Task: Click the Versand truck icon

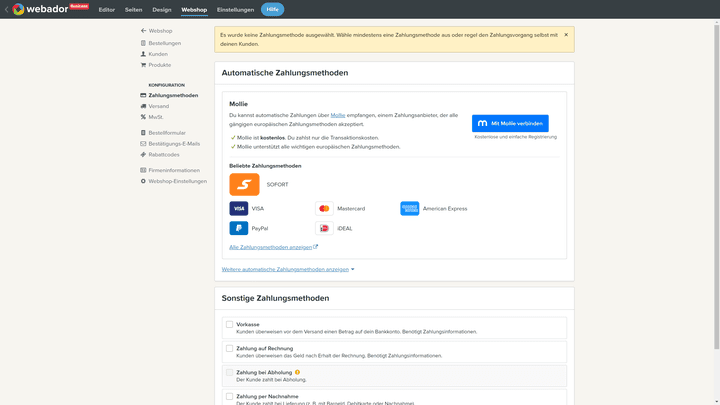Action: click(x=143, y=106)
